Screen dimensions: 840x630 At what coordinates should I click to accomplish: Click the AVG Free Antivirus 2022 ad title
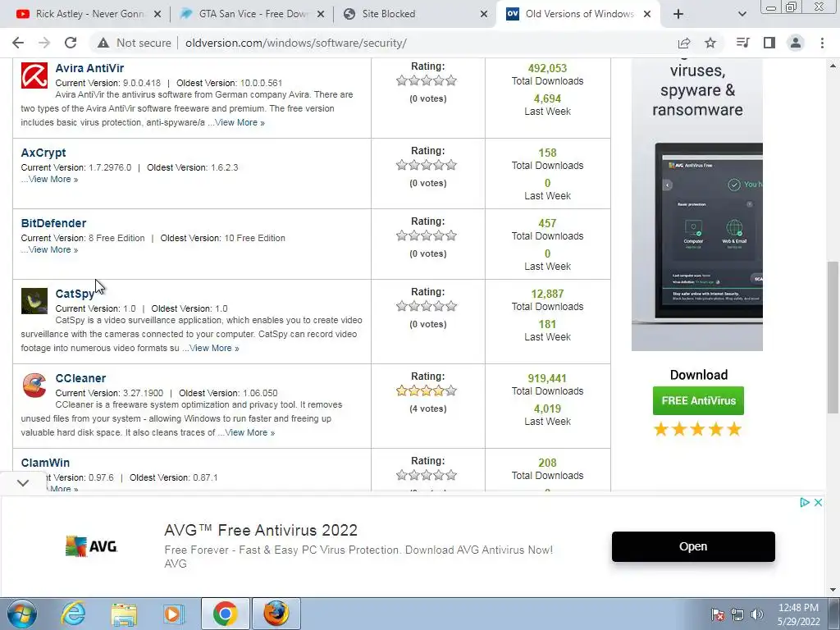point(260,531)
